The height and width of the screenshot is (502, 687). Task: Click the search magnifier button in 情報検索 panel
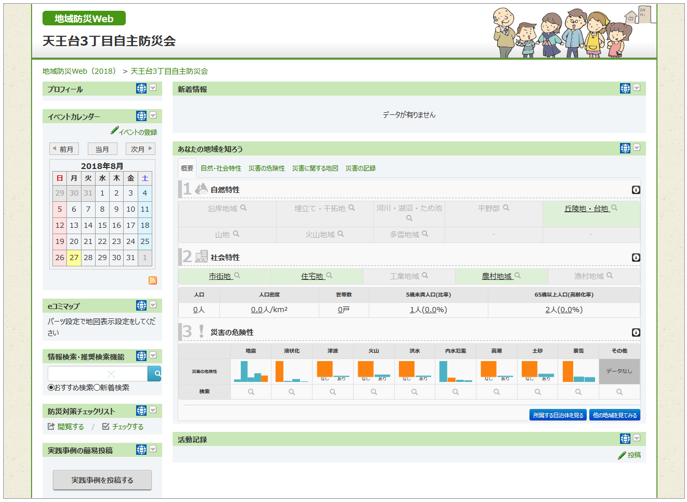tap(154, 373)
